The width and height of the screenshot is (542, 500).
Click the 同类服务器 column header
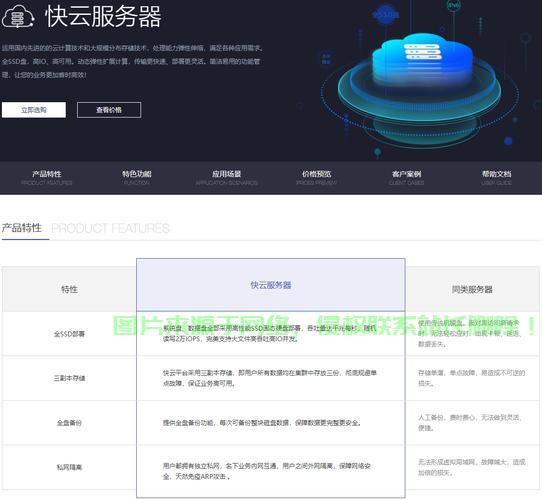pyautogui.click(x=472, y=289)
